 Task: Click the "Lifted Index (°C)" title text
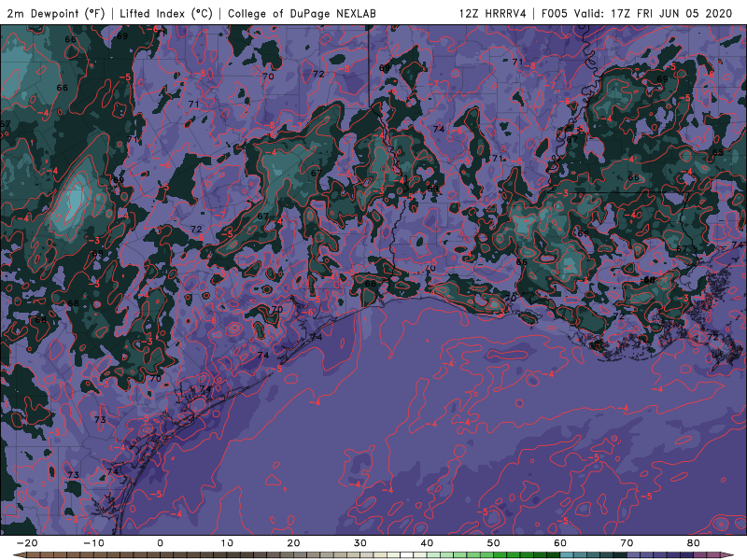point(166,14)
